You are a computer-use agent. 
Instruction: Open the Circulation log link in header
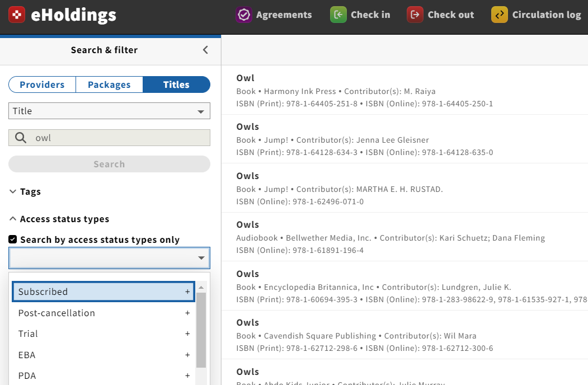(x=547, y=15)
